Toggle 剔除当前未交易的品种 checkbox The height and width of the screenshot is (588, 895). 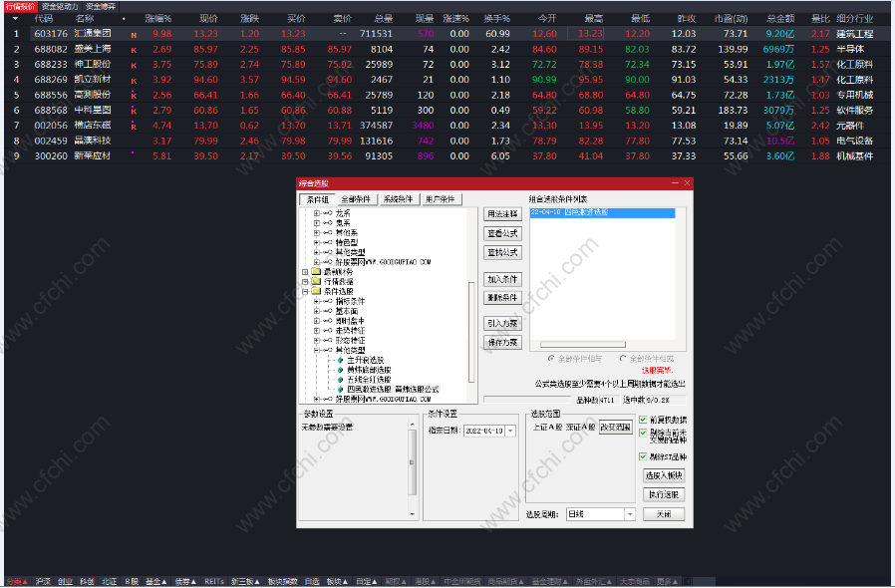(x=643, y=434)
